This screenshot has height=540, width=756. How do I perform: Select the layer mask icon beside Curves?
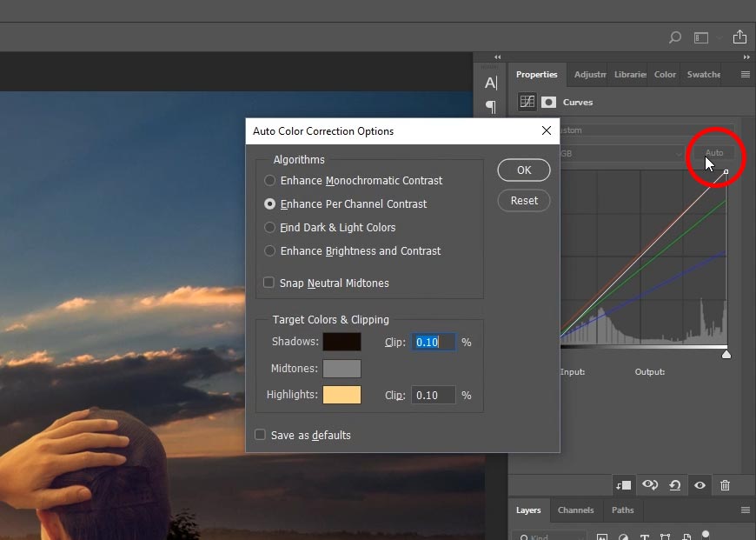(x=548, y=103)
